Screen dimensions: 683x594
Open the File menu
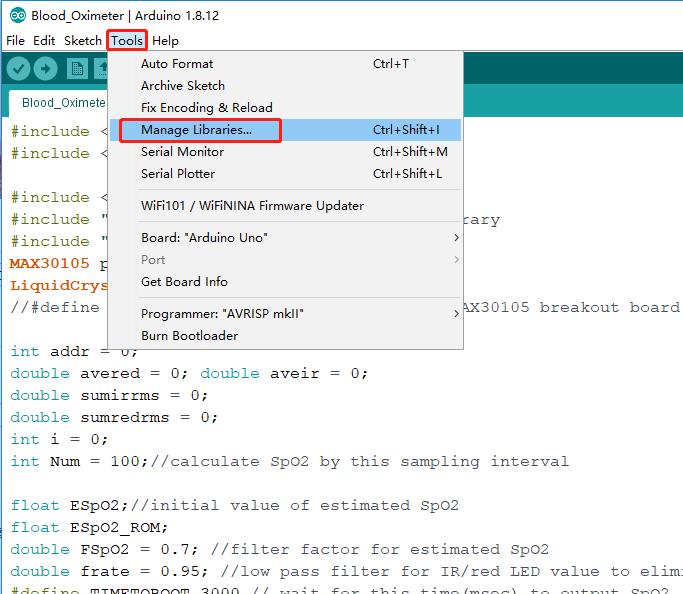[x=15, y=41]
